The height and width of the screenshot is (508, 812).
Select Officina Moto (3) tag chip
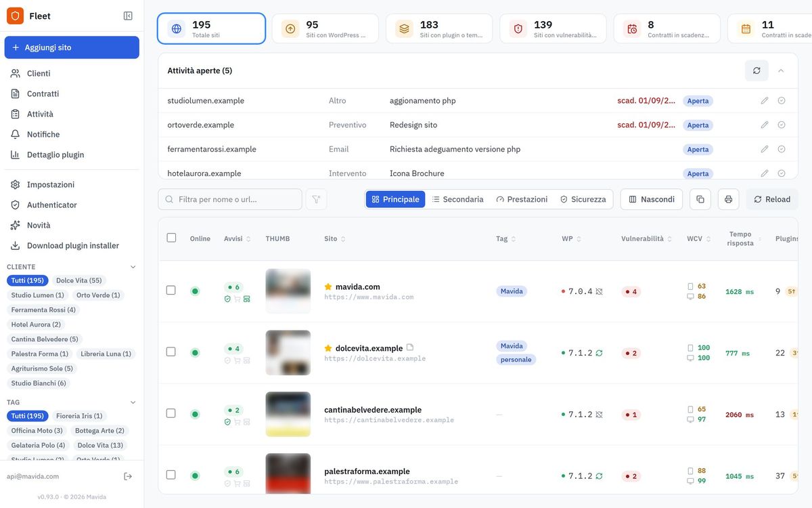37,431
